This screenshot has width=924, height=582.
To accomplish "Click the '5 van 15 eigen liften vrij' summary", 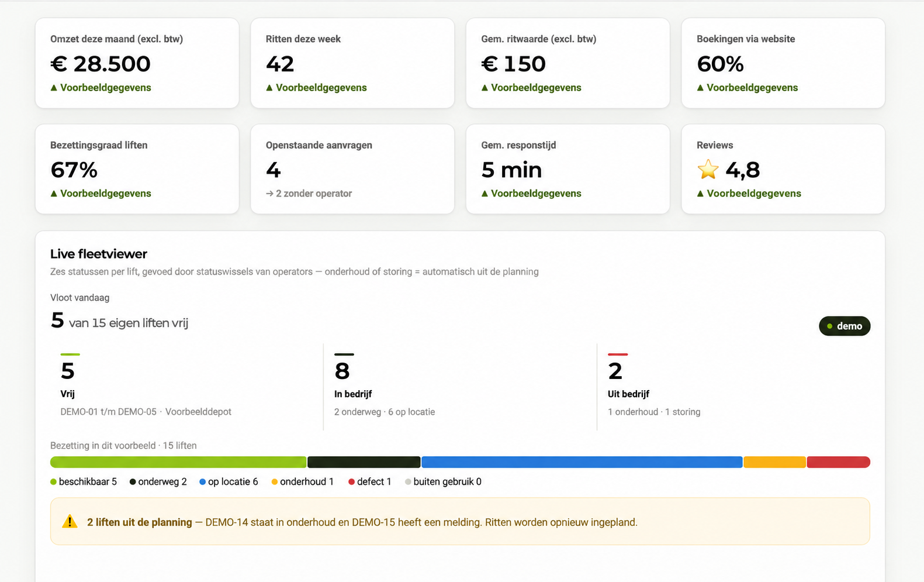I will [x=119, y=321].
